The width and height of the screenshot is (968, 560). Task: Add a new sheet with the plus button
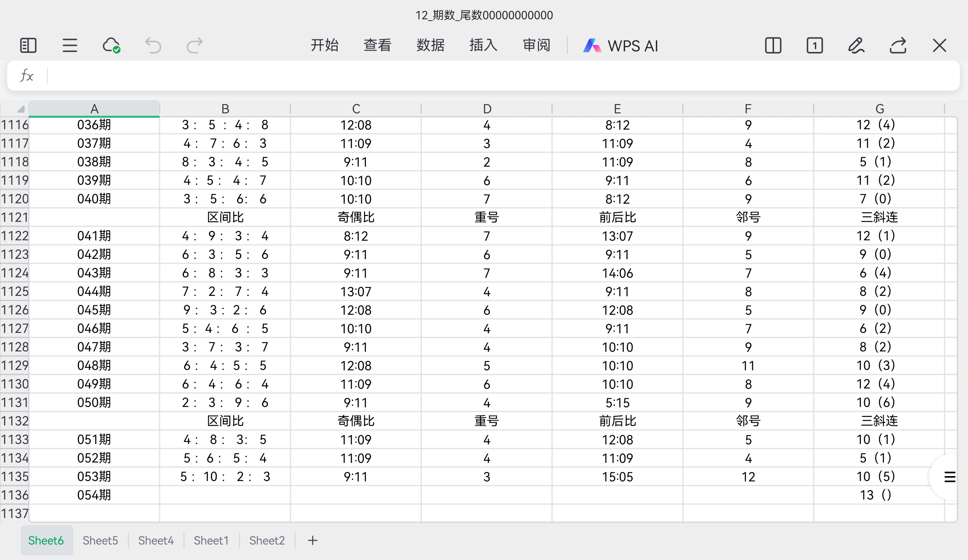tap(312, 540)
